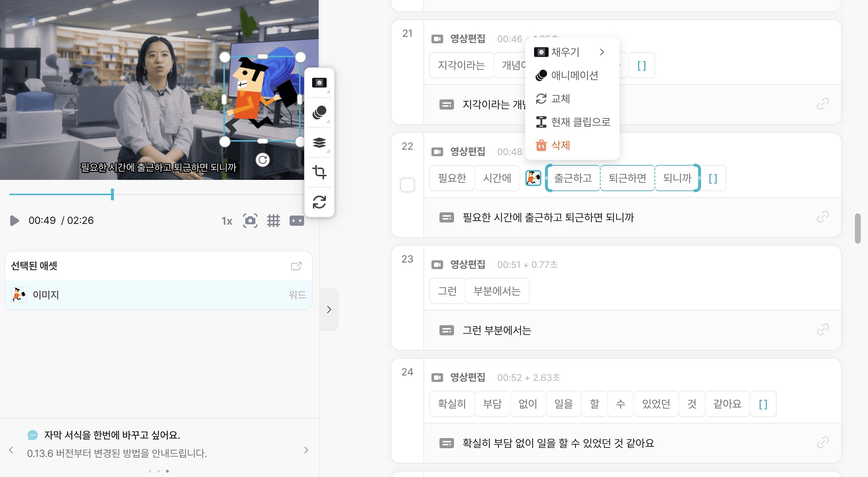This screenshot has width=868, height=477.
Task: Click the preview width toggle icon
Action: (296, 221)
